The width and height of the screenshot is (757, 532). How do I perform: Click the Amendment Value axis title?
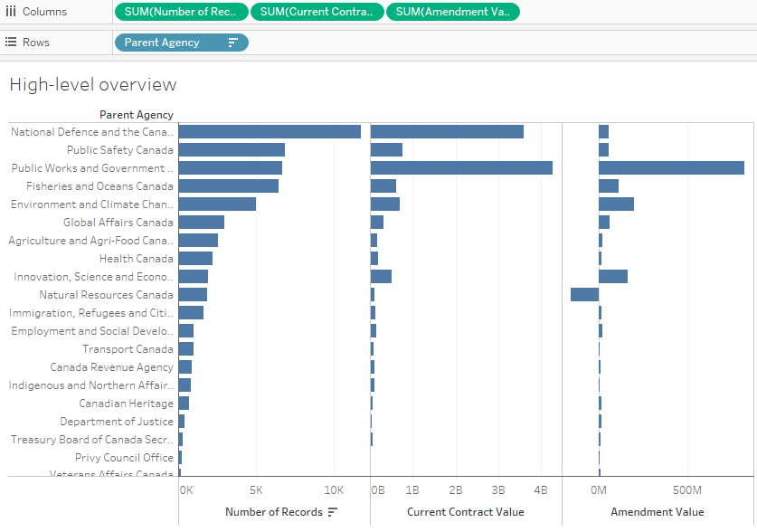pos(657,511)
